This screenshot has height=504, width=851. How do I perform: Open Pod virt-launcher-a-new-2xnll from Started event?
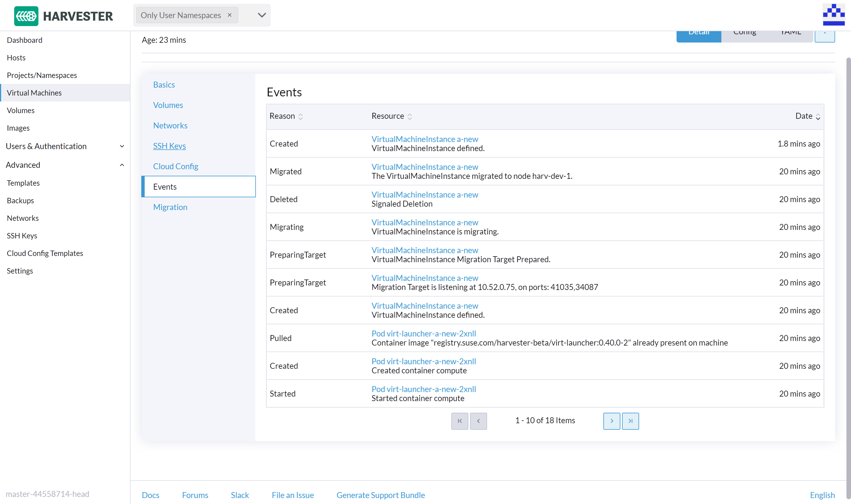[424, 389]
